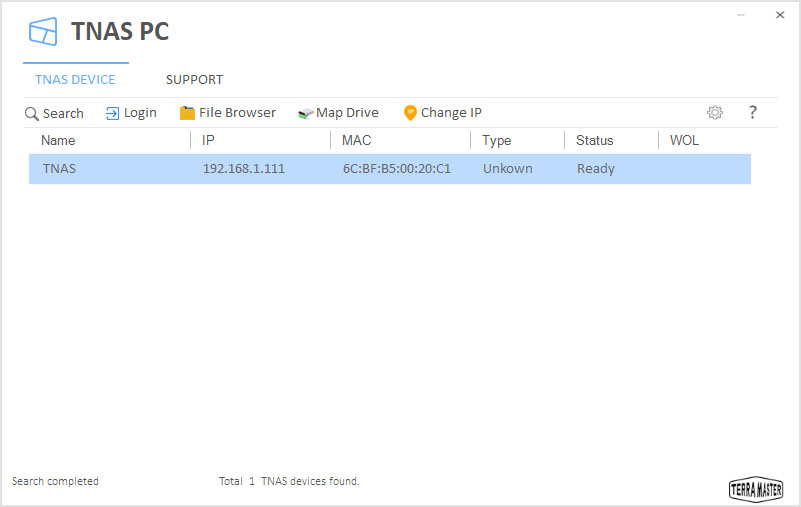Switch to the TNAS DEVICE tab

coord(75,80)
